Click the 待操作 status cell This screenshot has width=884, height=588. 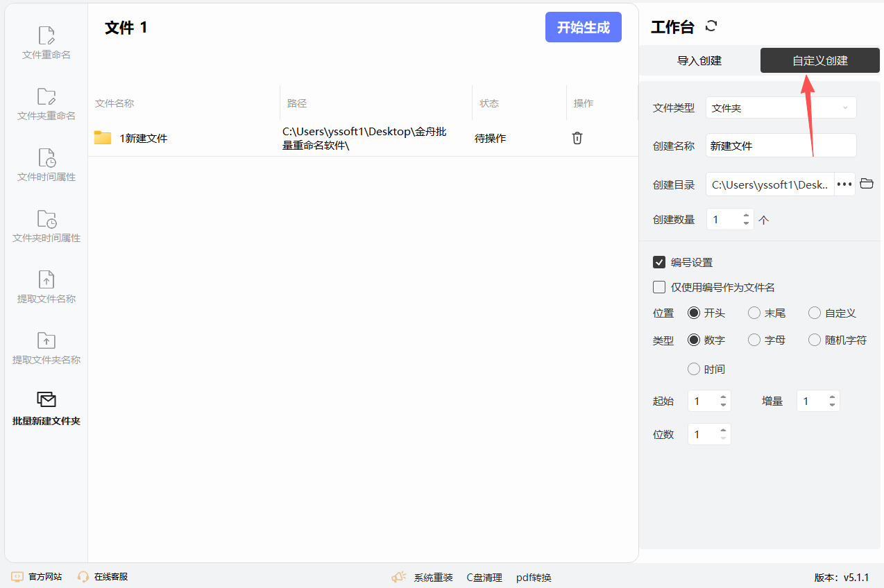point(491,138)
